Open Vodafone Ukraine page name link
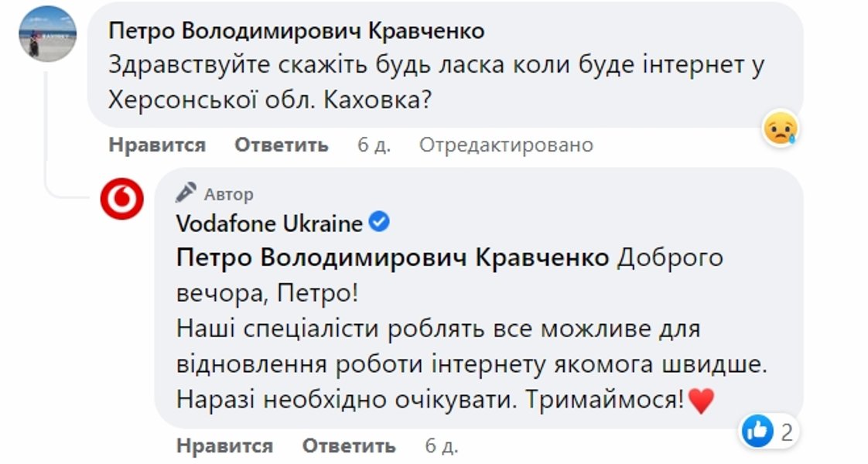Image resolution: width=868 pixels, height=464 pixels. (x=269, y=224)
